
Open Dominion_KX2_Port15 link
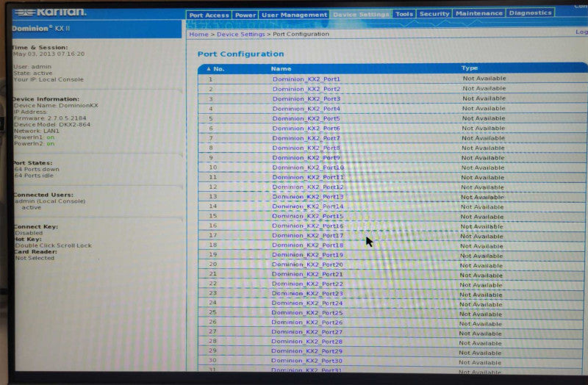pyautogui.click(x=308, y=216)
